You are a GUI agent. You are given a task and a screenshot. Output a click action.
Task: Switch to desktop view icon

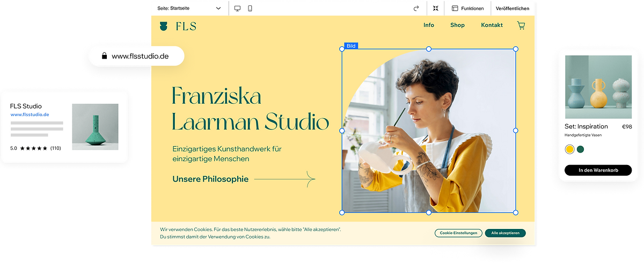coord(238,8)
